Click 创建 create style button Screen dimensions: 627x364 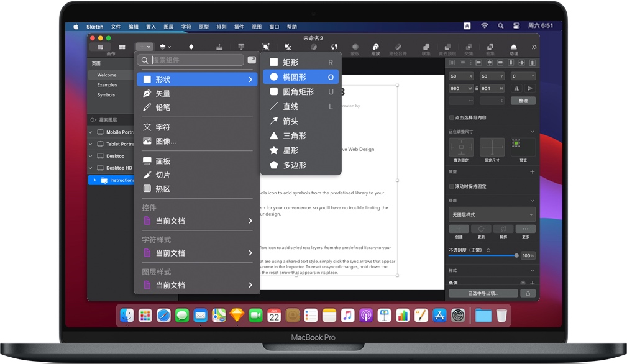(x=459, y=229)
